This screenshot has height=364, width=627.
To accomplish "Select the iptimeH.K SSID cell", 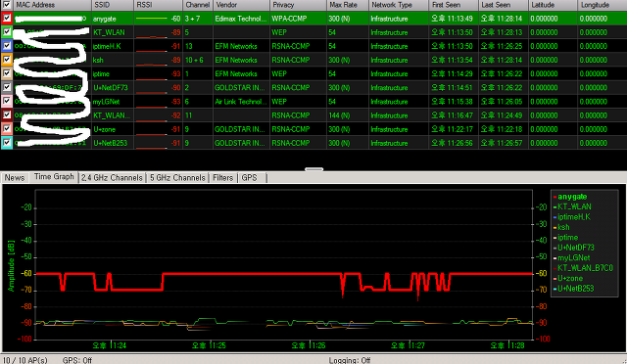I will (113, 46).
